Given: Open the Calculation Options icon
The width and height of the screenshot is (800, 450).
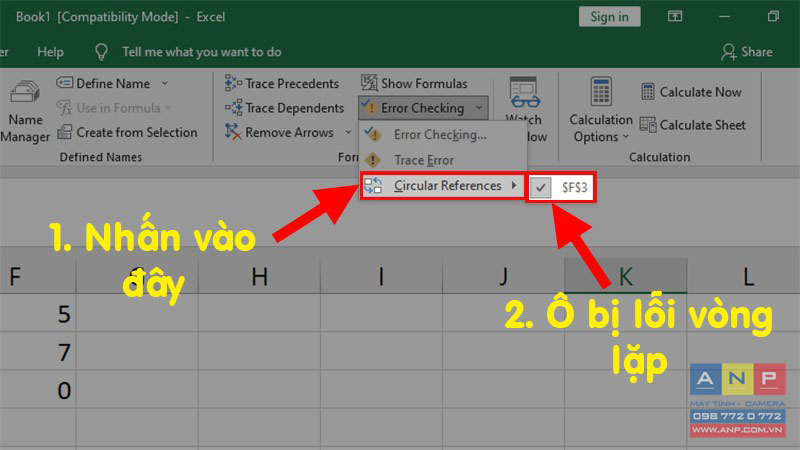Looking at the screenshot, I should tap(601, 92).
